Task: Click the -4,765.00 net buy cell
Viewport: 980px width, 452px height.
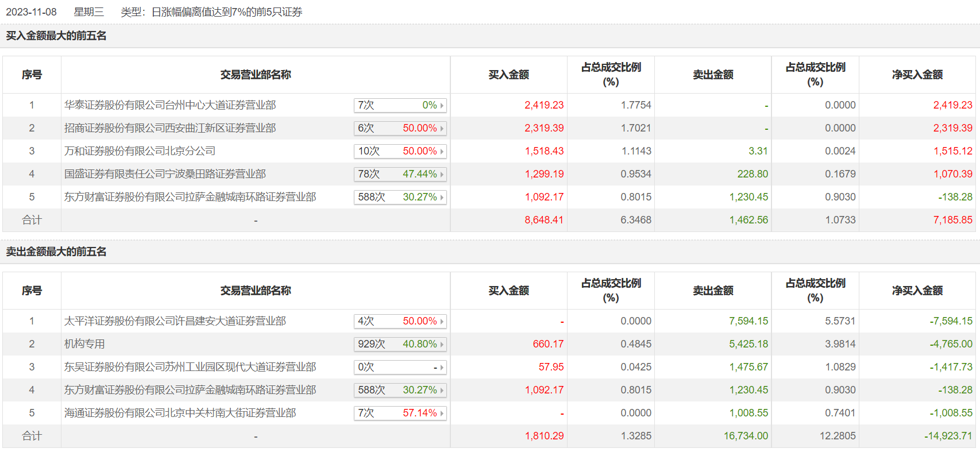Action: [951, 344]
